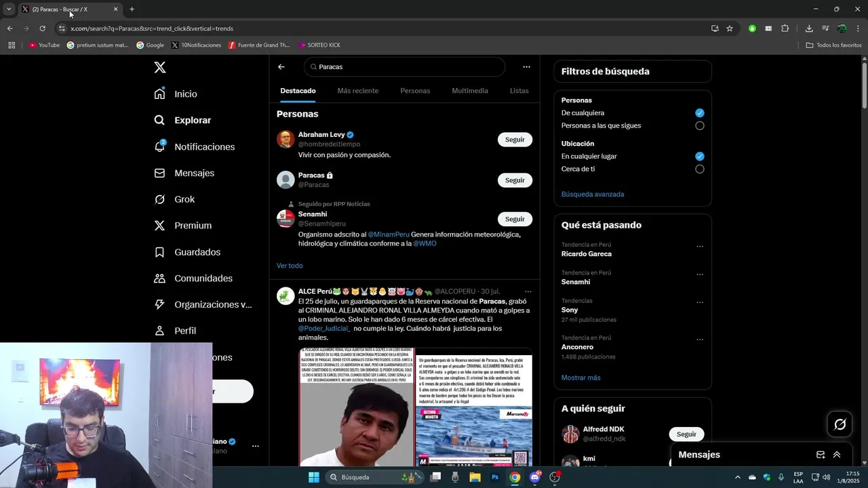This screenshot has width=868, height=488.
Task: Open Mensajes envelope icon in sidebar
Action: [160, 173]
